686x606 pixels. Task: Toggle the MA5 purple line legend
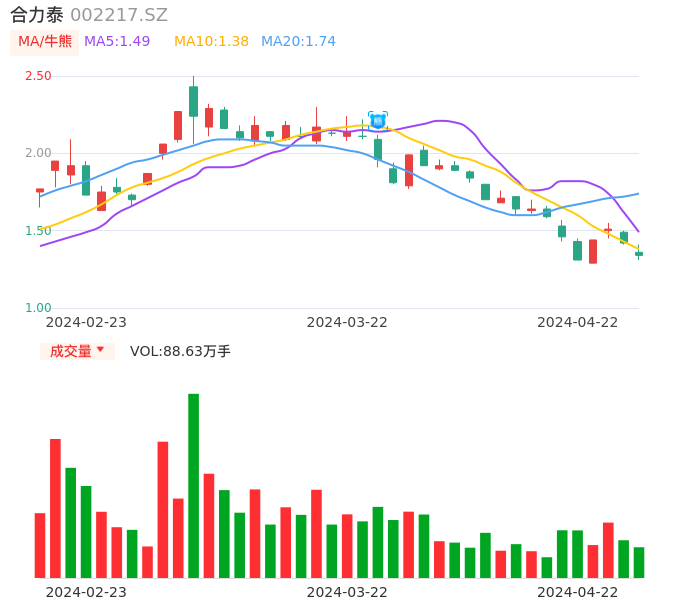point(117,42)
